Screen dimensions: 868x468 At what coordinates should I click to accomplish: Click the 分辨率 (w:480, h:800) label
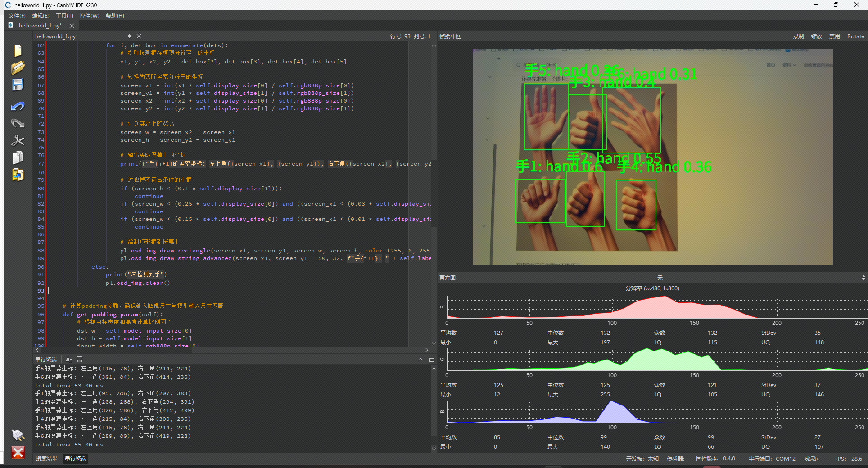[652, 288]
